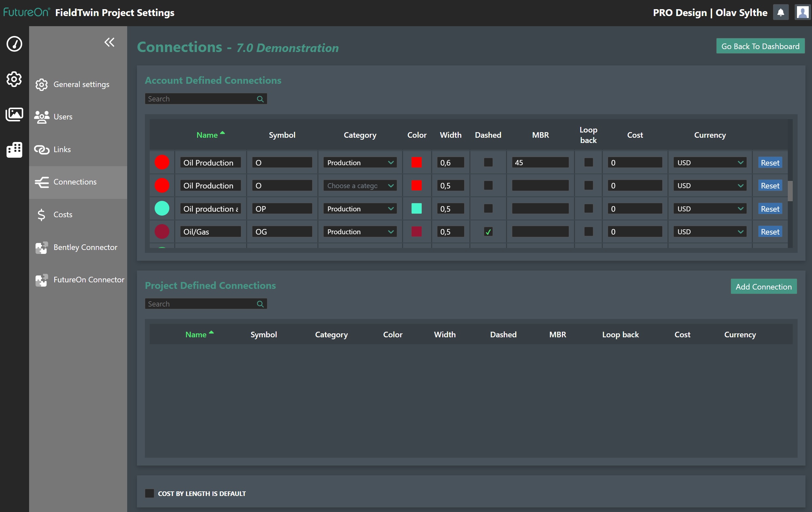The height and width of the screenshot is (512, 812).
Task: Toggle Loop back checkbox for OP row
Action: [x=588, y=208]
